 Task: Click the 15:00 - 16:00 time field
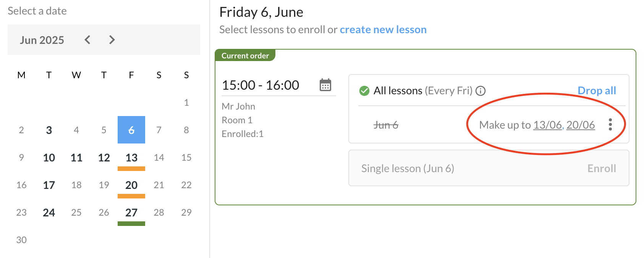point(279,85)
